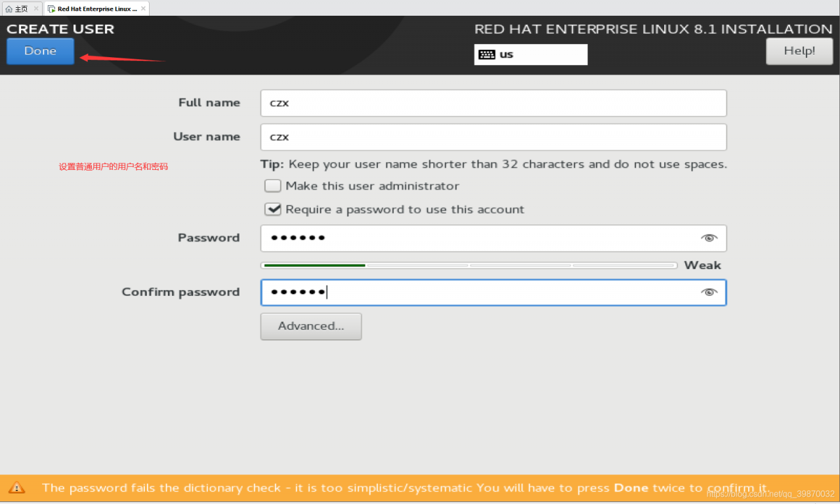Viewport: 840px width, 504px height.
Task: Click the 'Weak' password strength label
Action: pyautogui.click(x=702, y=265)
